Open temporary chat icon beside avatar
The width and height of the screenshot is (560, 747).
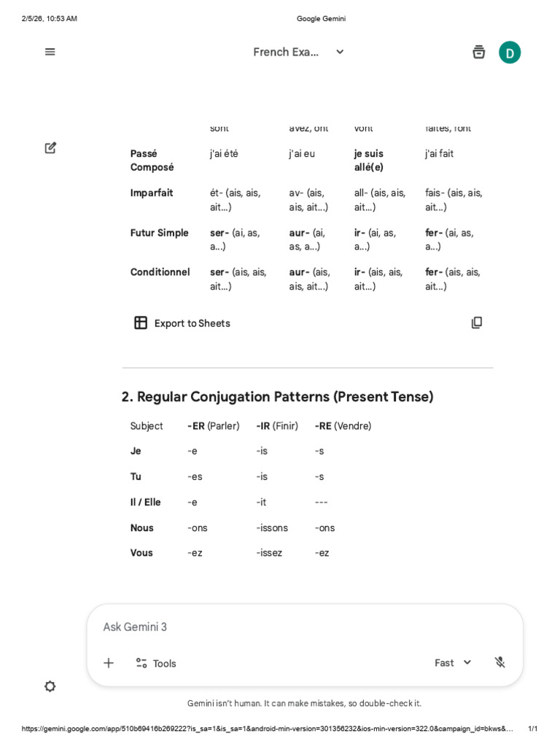pyautogui.click(x=478, y=52)
